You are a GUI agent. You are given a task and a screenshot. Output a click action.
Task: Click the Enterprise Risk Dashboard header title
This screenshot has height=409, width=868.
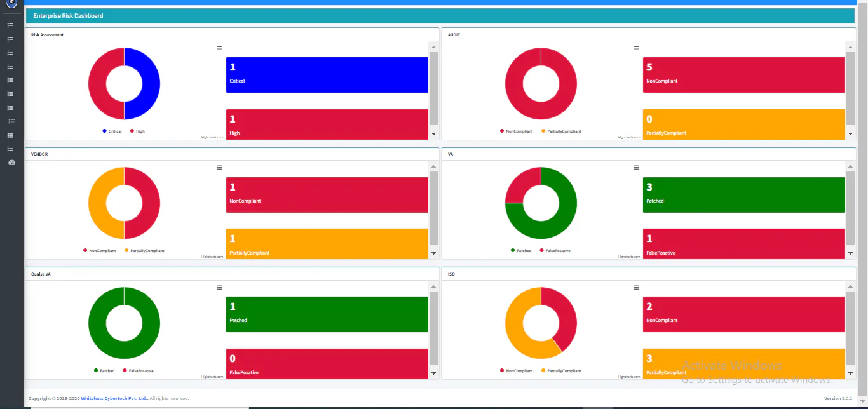(x=68, y=15)
